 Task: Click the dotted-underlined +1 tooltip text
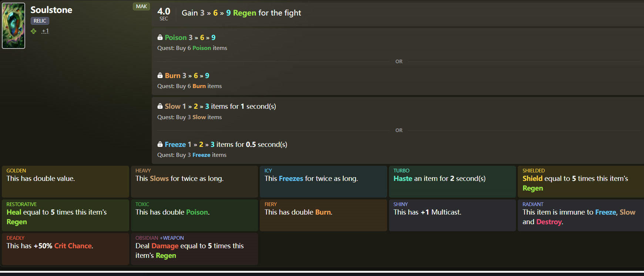(45, 31)
